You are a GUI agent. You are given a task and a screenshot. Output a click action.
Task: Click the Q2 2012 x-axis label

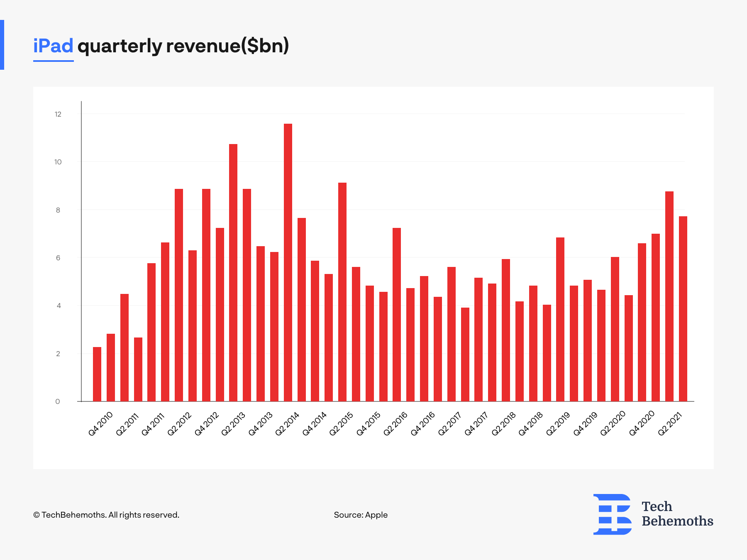(180, 424)
